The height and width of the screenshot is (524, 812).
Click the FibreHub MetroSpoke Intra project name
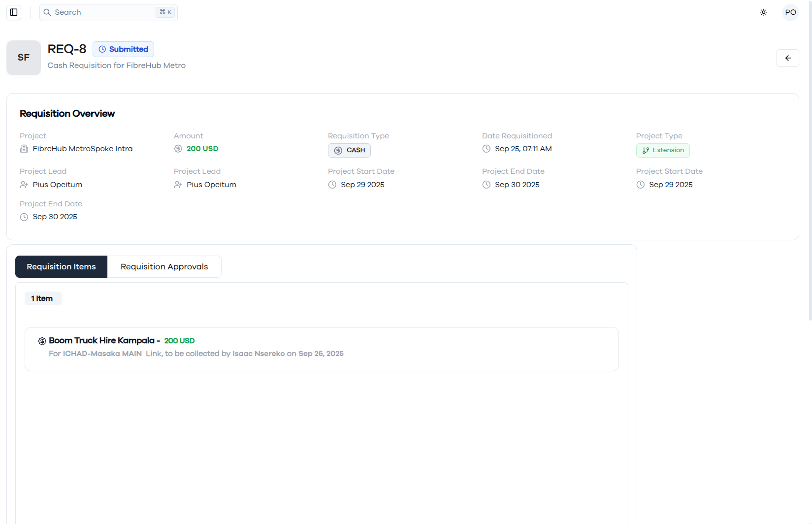(x=83, y=149)
